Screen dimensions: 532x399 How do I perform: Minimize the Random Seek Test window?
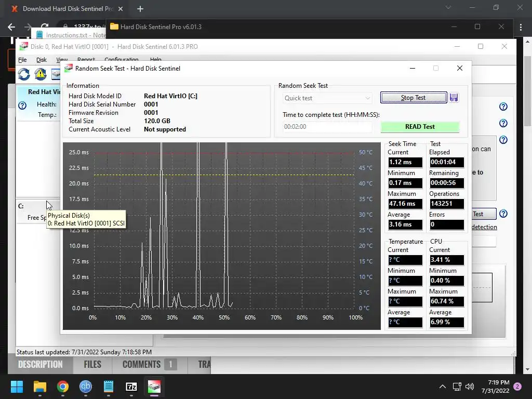click(x=413, y=68)
